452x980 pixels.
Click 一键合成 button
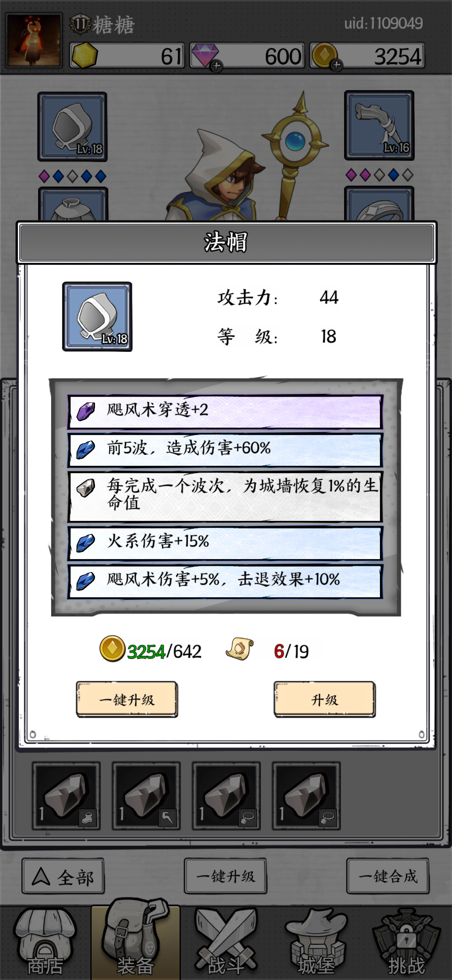point(388,876)
